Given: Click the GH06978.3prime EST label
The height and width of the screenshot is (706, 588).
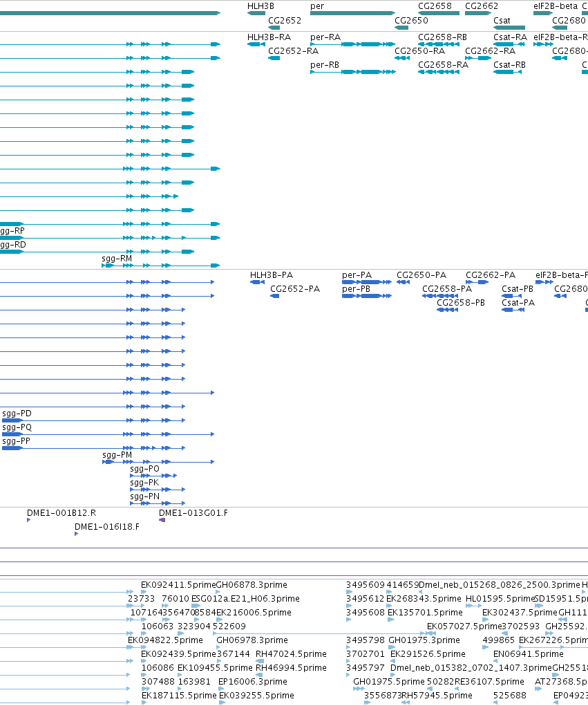Looking at the screenshot, I should coord(252,640).
